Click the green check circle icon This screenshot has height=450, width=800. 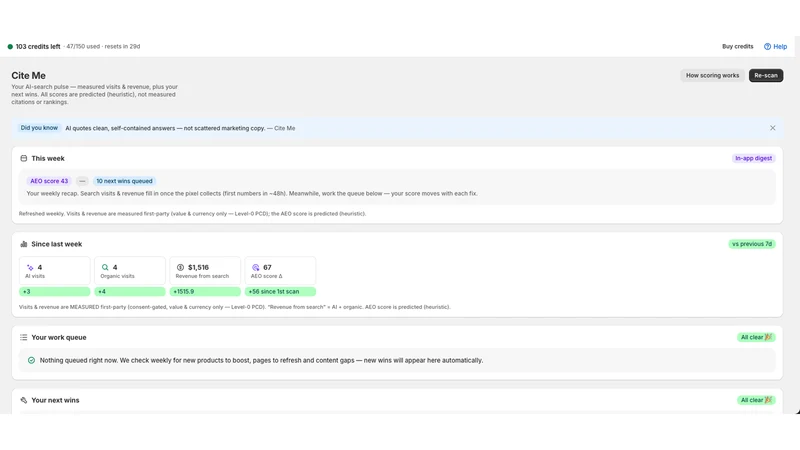[31, 360]
